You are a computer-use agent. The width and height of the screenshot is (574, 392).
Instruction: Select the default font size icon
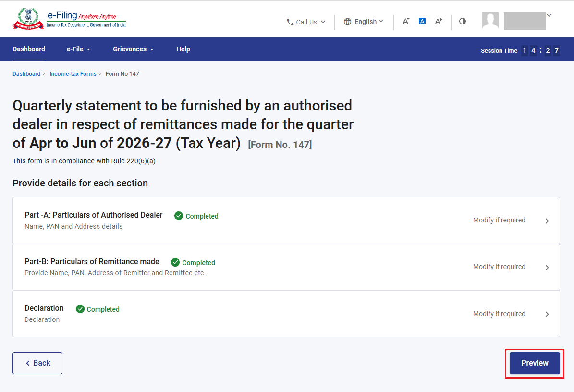[x=422, y=21]
